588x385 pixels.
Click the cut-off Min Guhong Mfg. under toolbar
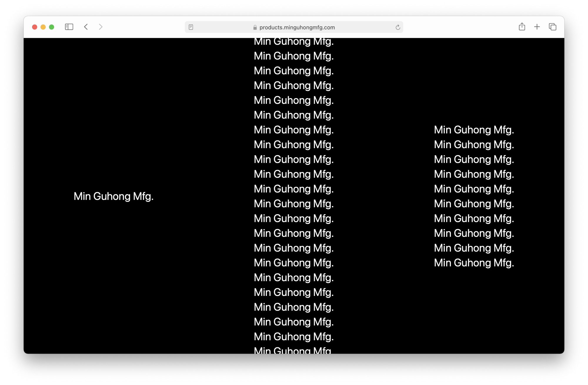[x=294, y=42]
